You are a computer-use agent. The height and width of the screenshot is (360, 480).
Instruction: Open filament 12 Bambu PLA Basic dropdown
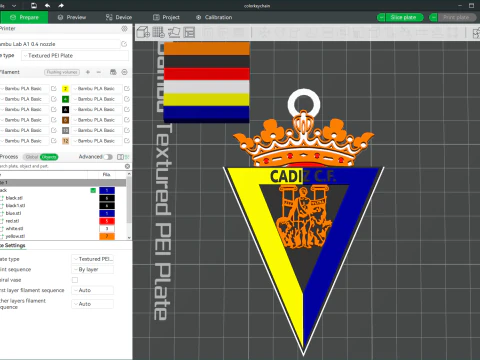pyautogui.click(x=96, y=141)
